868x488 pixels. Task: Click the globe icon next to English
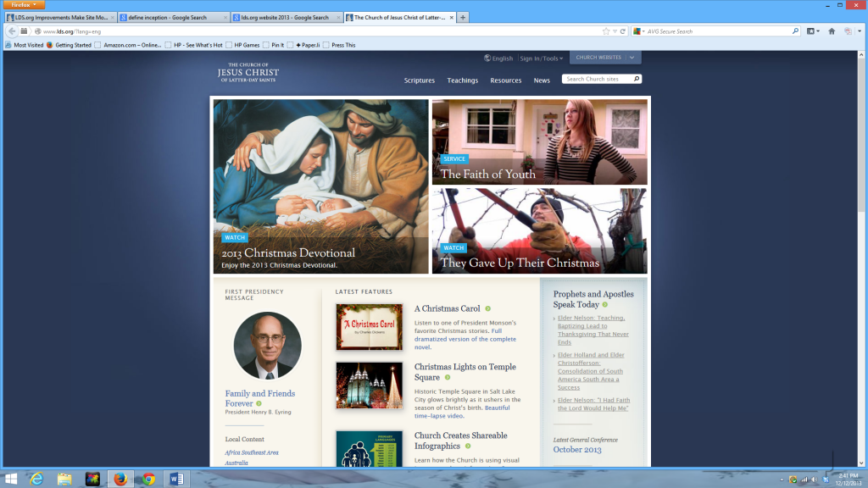[487, 58]
